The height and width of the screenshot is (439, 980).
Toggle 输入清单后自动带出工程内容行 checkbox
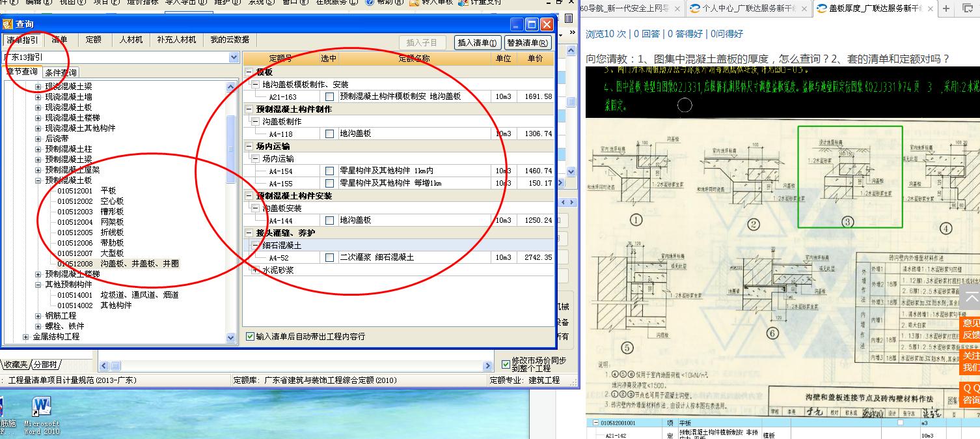point(250,337)
